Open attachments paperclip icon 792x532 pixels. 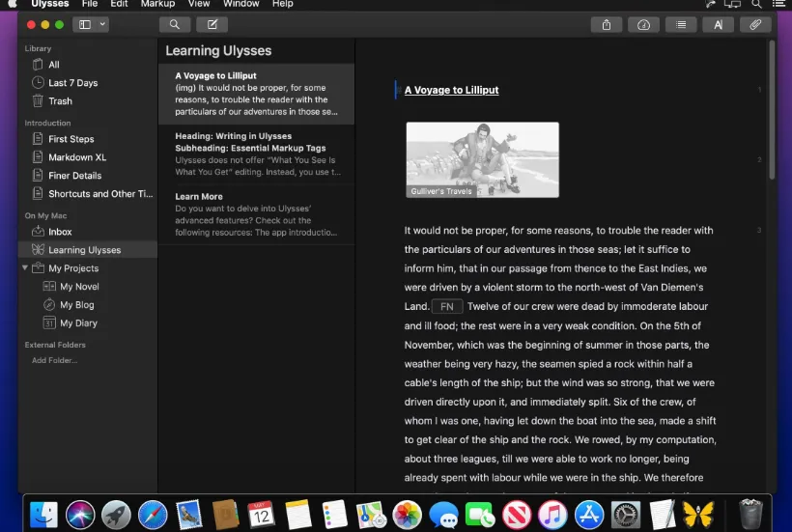click(755, 25)
